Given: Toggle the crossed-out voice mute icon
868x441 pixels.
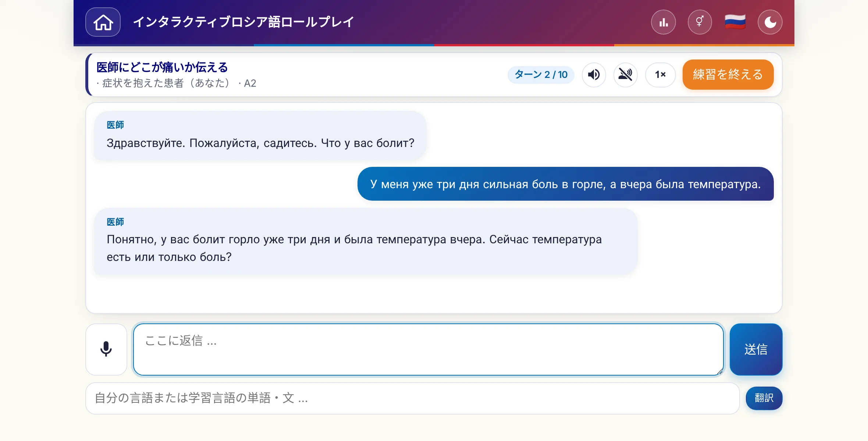Looking at the screenshot, I should pyautogui.click(x=625, y=75).
